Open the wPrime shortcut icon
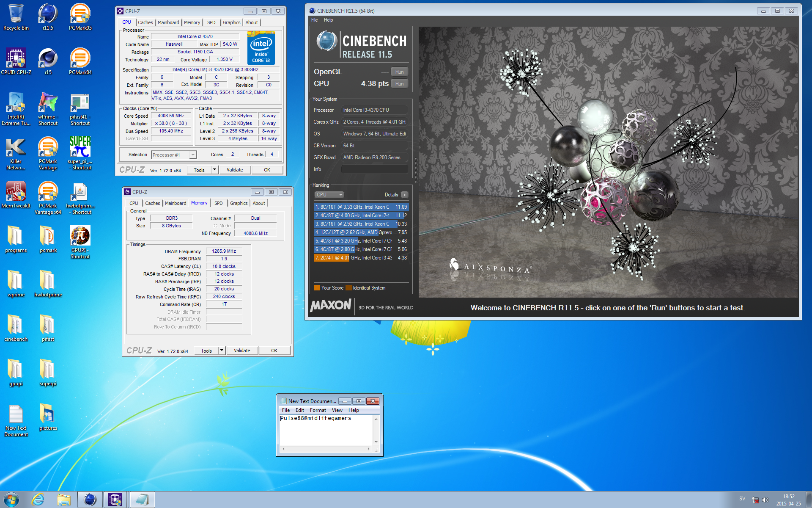 [48, 109]
